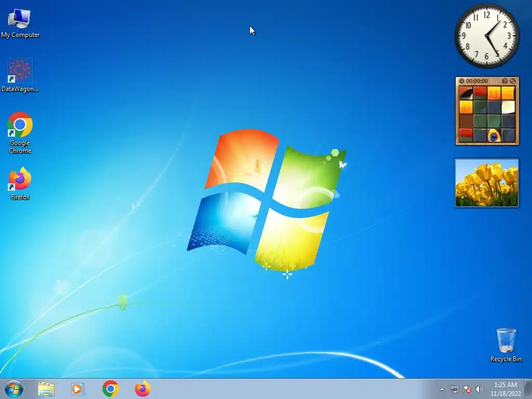The height and width of the screenshot is (399, 532).
Task: Show hidden tray icons arrow
Action: point(442,389)
